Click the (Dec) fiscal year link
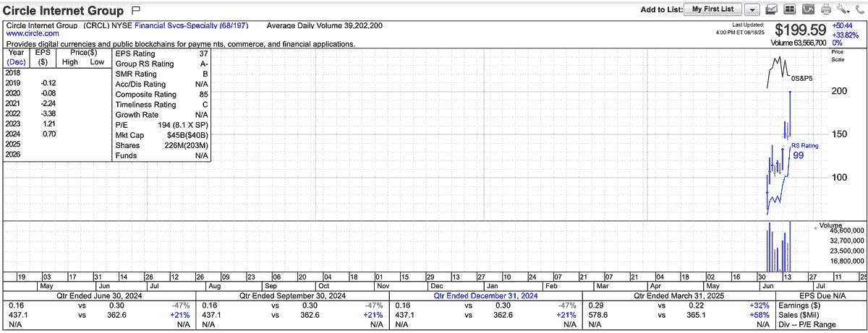Screen dimensions: 868x333 coord(16,62)
